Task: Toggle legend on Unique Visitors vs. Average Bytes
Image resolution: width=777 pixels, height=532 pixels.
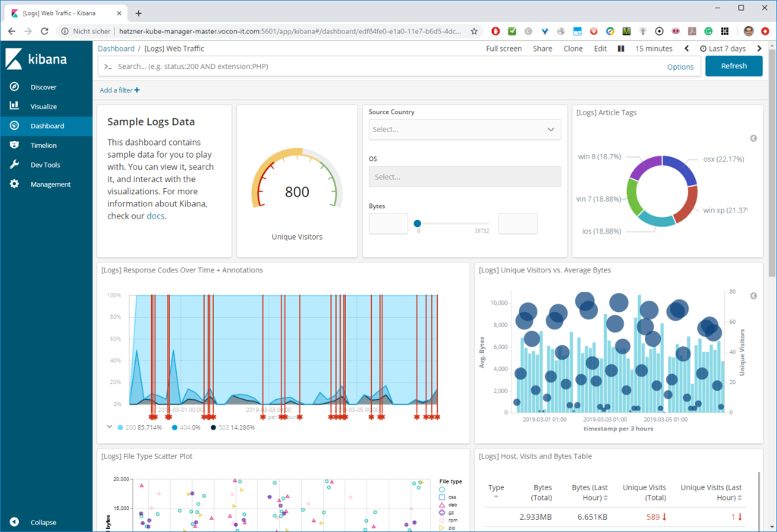Action: (x=753, y=296)
